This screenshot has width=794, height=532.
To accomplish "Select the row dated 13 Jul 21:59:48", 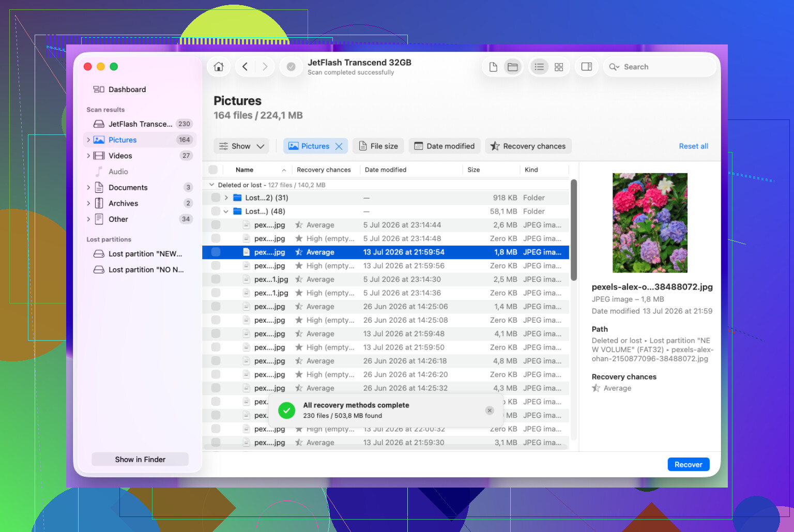I will [x=386, y=333].
